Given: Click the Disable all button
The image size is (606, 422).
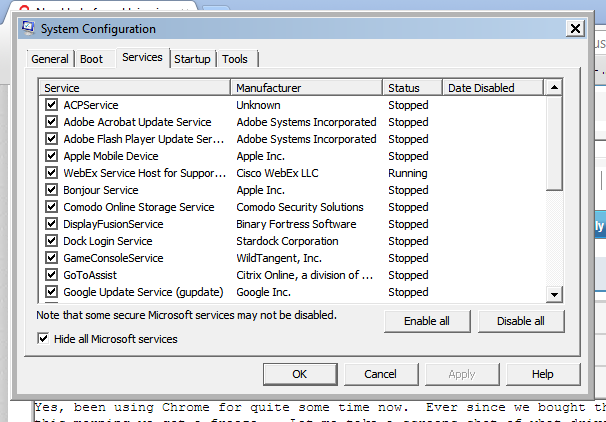Looking at the screenshot, I should pos(521,321).
